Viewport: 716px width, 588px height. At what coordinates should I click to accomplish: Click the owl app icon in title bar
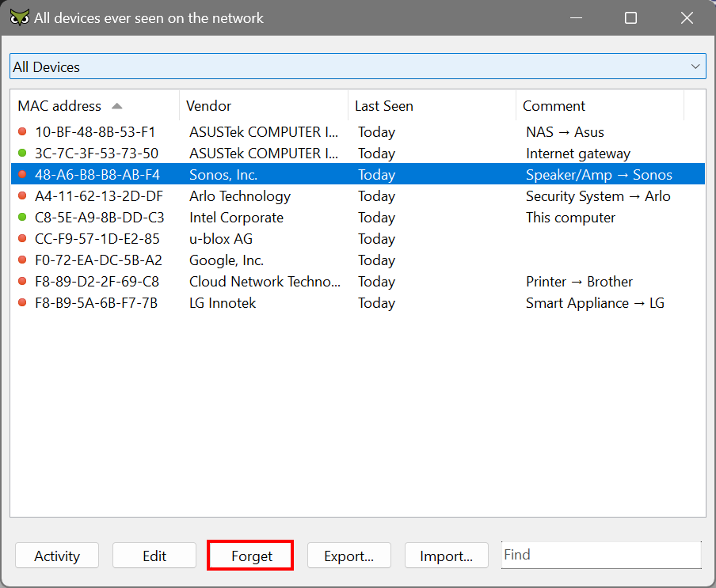tap(20, 17)
